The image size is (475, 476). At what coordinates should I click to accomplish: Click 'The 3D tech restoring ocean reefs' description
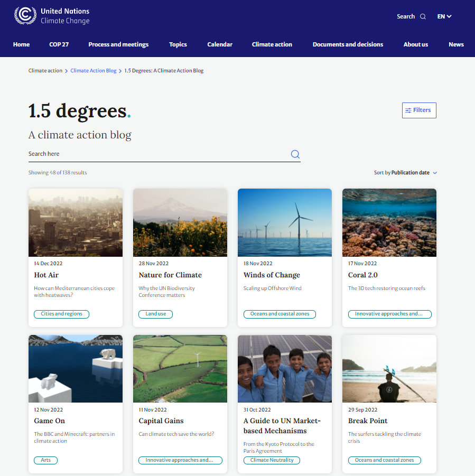pos(387,288)
